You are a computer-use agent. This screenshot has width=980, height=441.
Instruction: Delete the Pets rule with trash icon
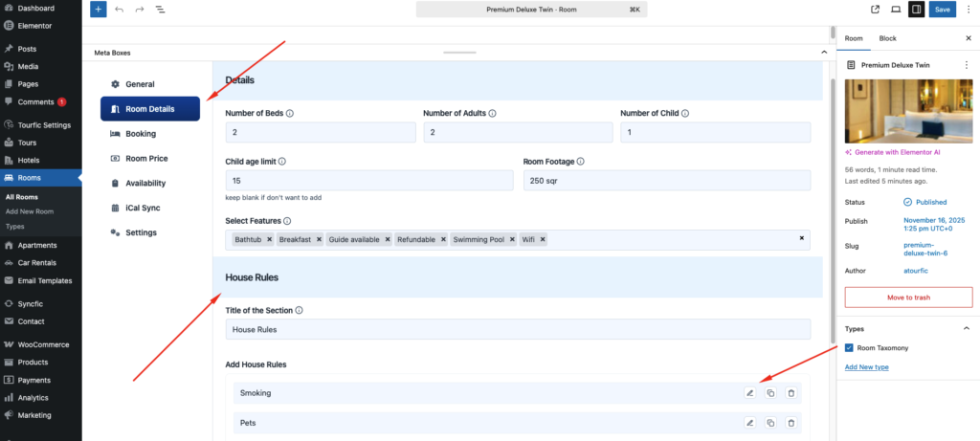(x=791, y=423)
